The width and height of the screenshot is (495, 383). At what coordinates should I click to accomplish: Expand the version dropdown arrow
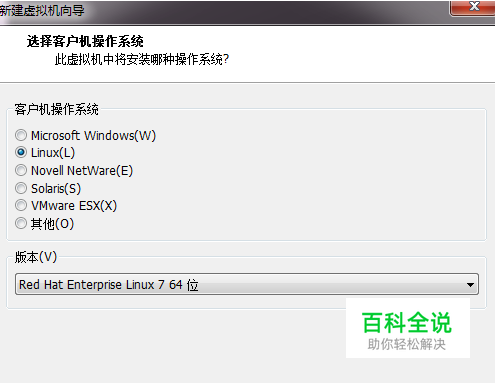point(470,285)
